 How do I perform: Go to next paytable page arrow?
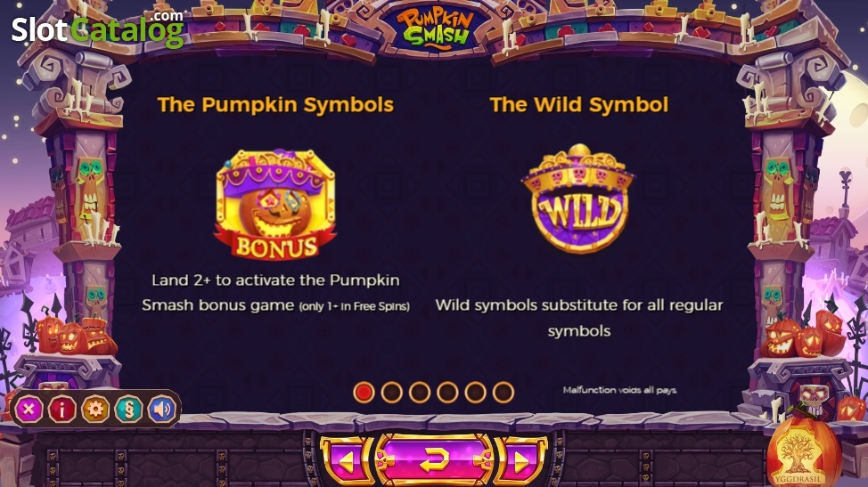520,461
